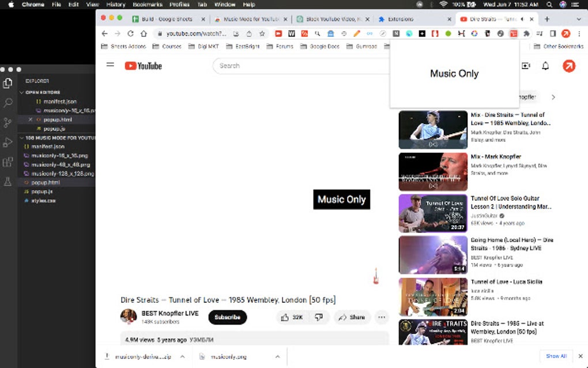Open Source Control in VS Code activity bar

point(7,122)
